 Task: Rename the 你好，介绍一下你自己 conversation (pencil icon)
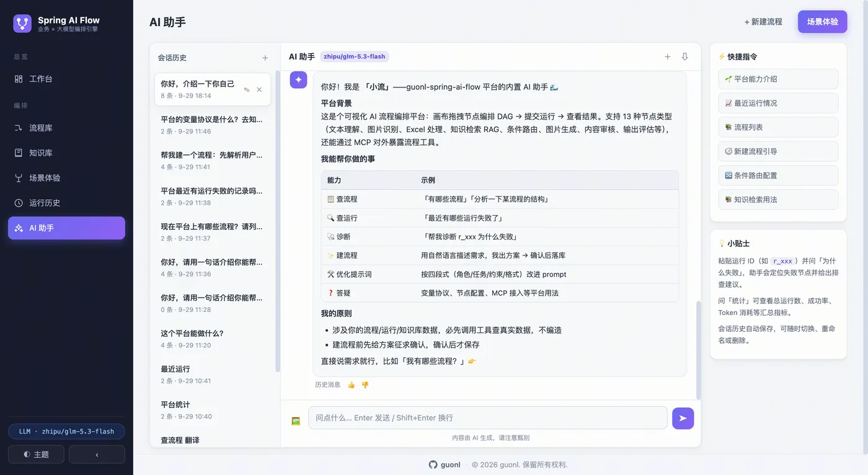pyautogui.click(x=247, y=89)
